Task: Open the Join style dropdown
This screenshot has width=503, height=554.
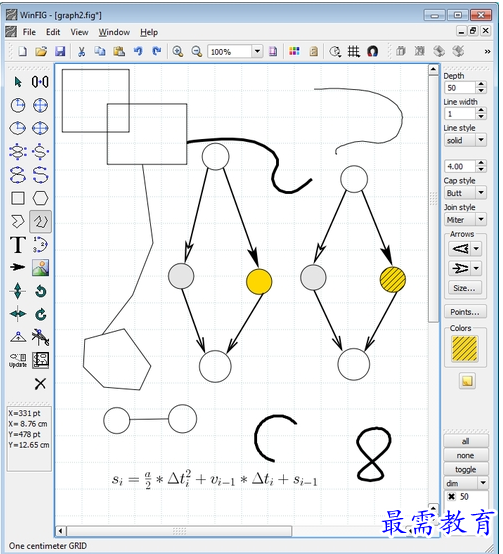Action: tap(481, 219)
